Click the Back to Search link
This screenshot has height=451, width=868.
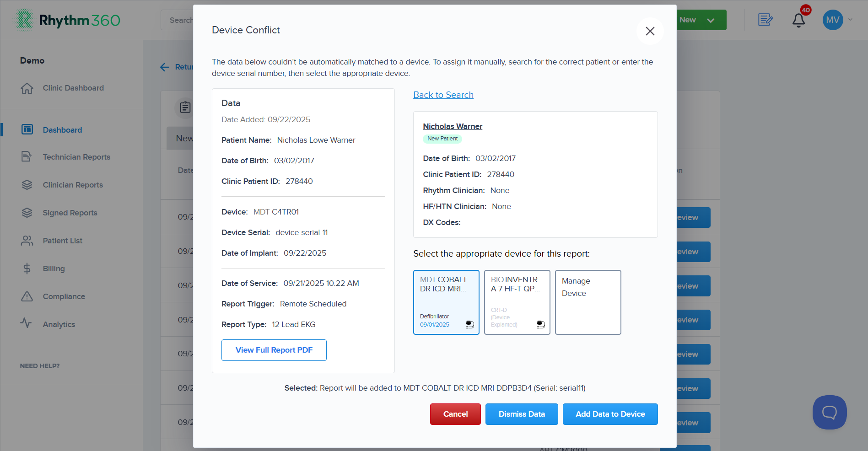(x=443, y=95)
